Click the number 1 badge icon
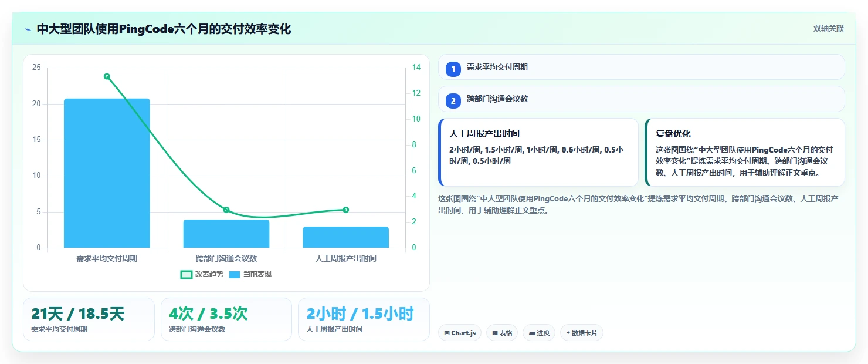 453,69
